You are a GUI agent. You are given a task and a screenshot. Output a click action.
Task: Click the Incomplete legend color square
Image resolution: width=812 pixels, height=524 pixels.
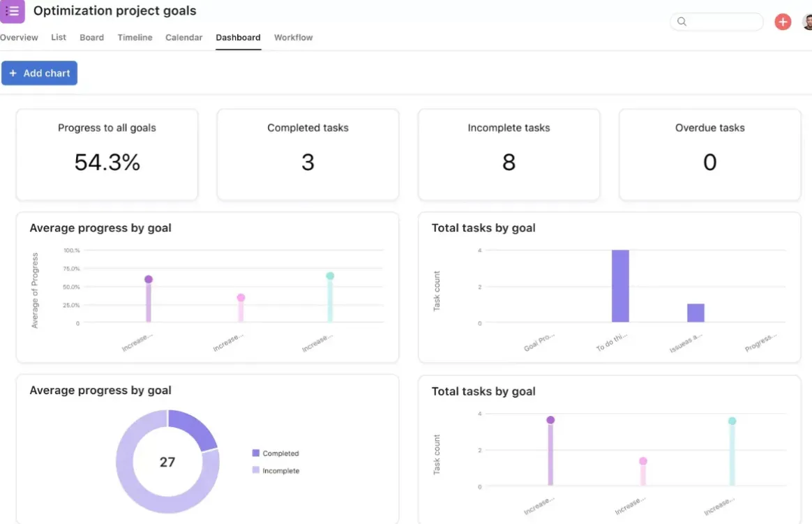pyautogui.click(x=255, y=470)
